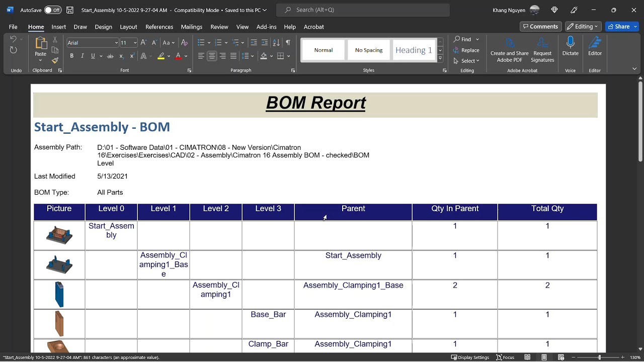Open the font name Arial dropdown
The image size is (644, 362).
(116, 43)
